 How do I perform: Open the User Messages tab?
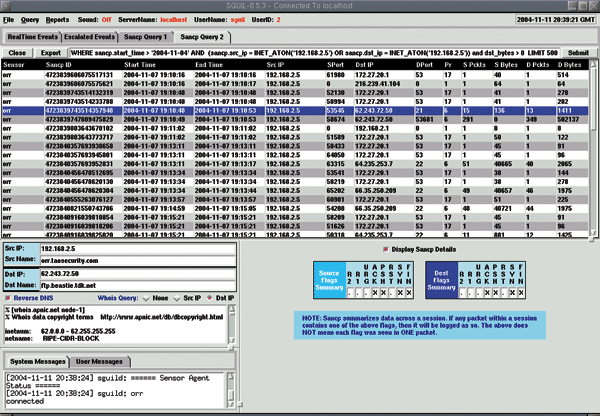[x=100, y=359]
